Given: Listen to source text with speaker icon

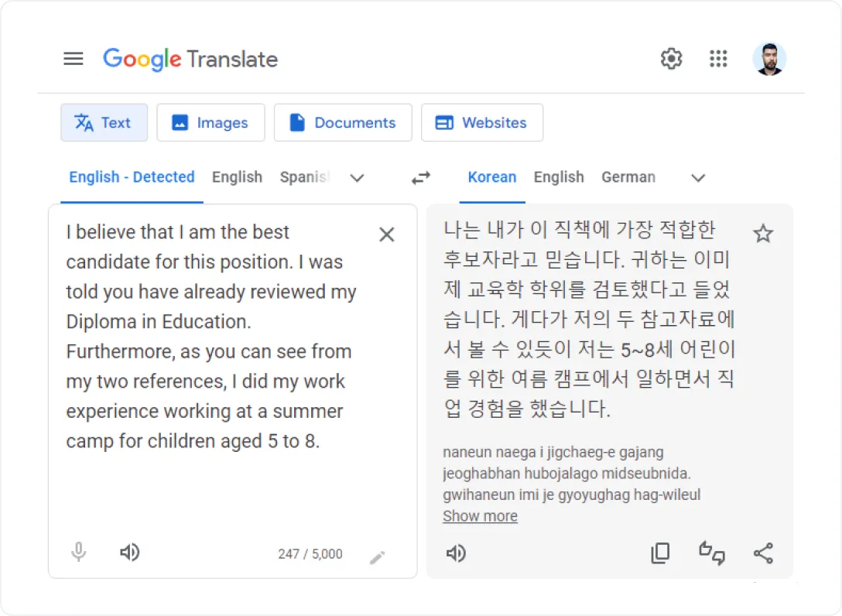Looking at the screenshot, I should pos(129,553).
